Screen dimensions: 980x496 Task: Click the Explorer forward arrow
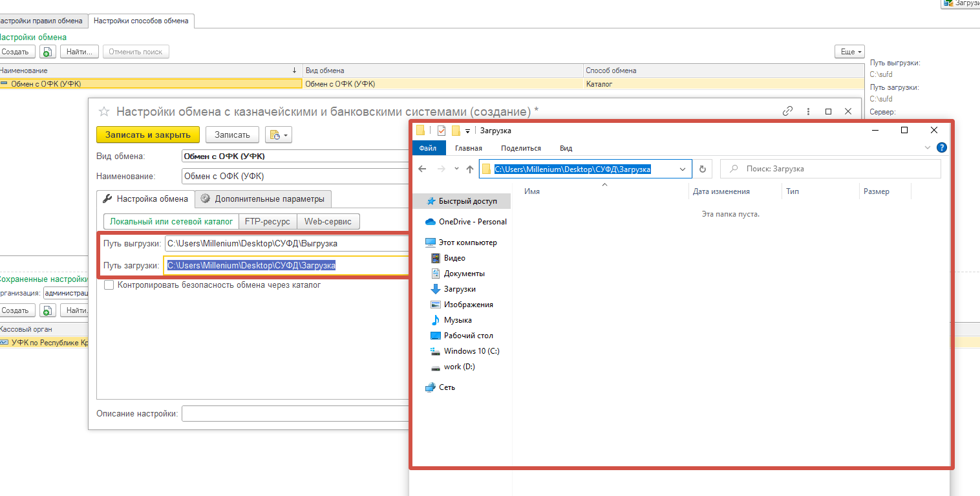coord(442,169)
